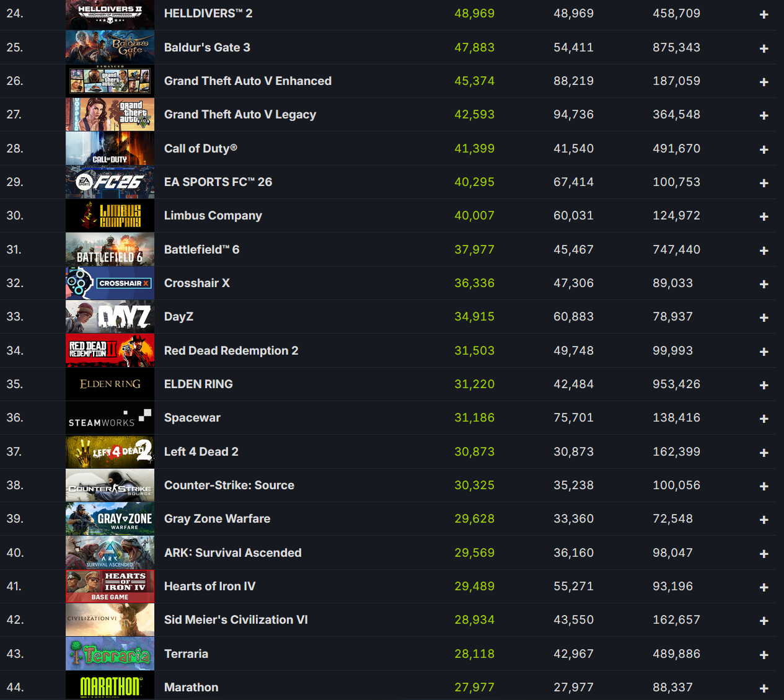The width and height of the screenshot is (784, 700).
Task: Click the plus icon on Hearts of Iron IV row
Action: 764,587
